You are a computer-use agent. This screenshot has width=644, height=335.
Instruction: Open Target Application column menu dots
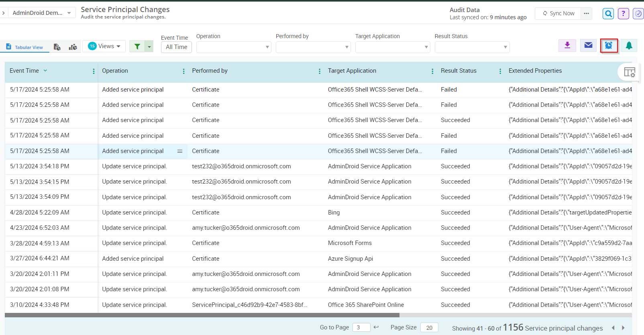coord(432,71)
